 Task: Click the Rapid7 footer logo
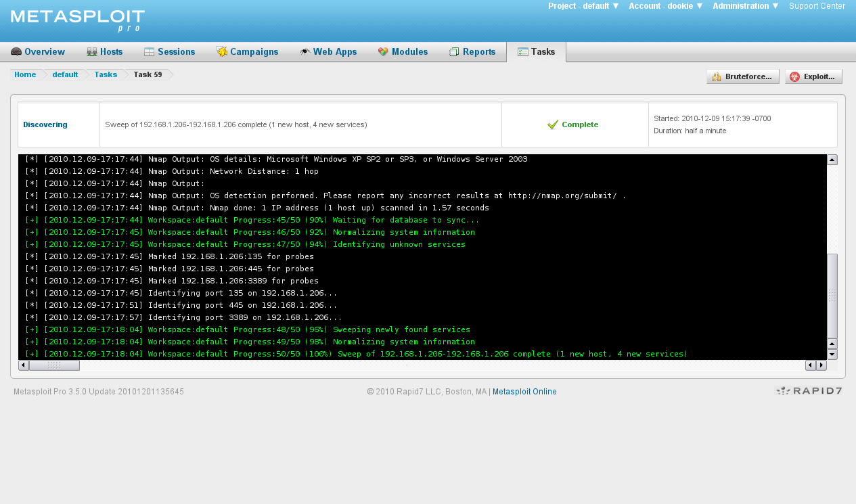click(x=808, y=391)
